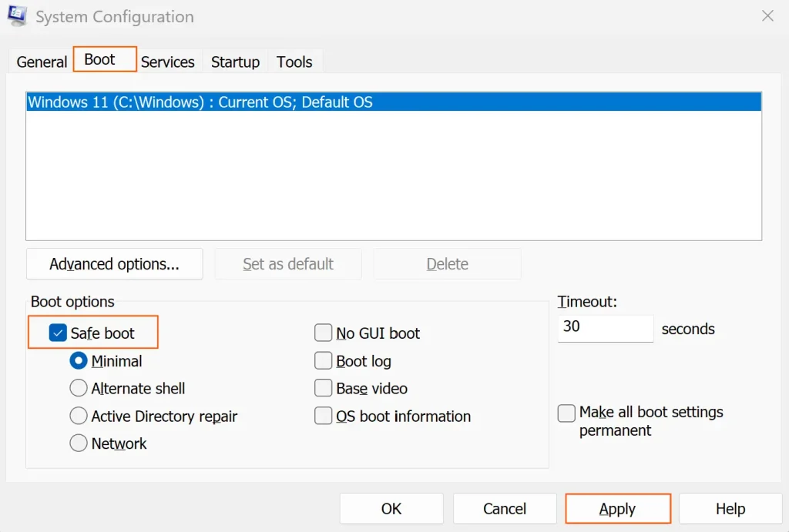Click the Set as default button
789x532 pixels.
point(288,264)
